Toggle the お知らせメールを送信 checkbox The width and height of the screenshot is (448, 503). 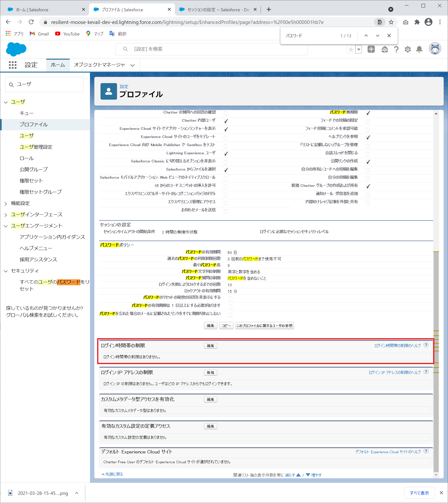tap(226, 211)
